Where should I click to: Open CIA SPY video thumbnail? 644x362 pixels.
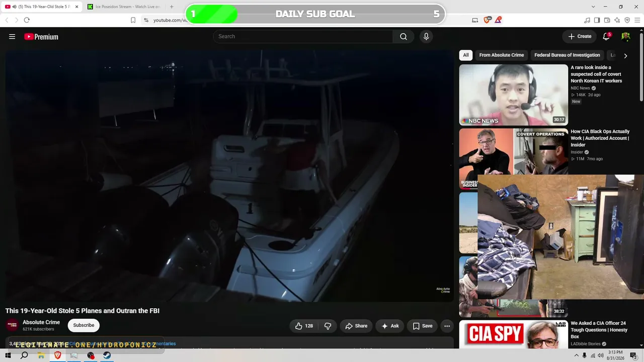[x=513, y=334]
